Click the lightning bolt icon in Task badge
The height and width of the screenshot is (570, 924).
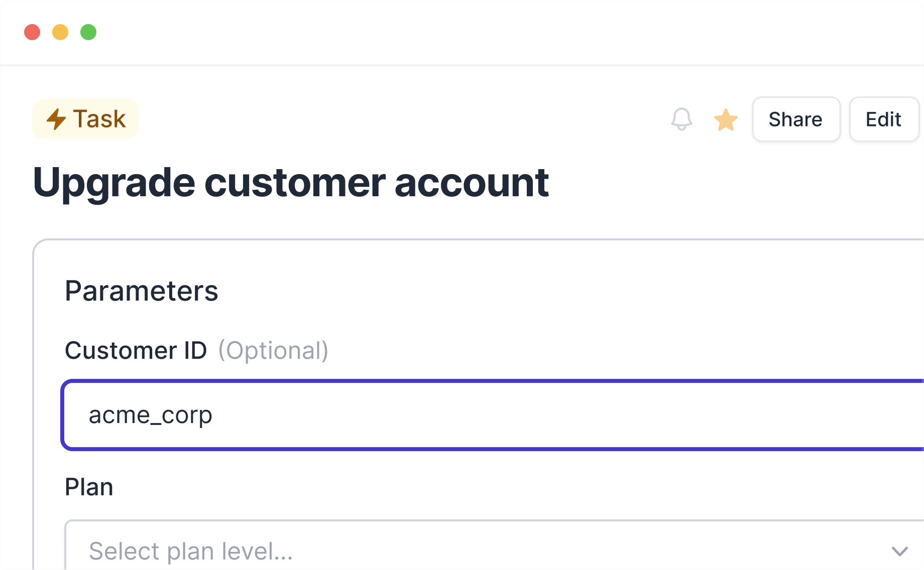(56, 119)
